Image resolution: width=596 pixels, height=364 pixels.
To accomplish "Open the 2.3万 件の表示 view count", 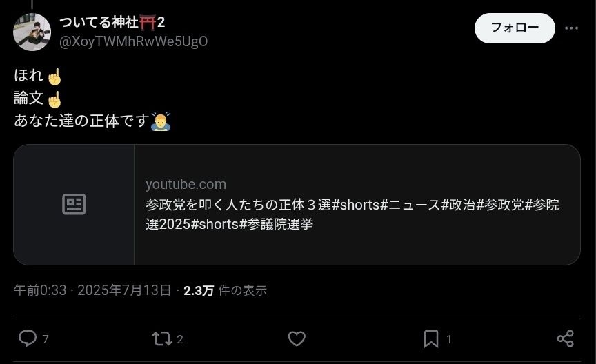I will coord(225,291).
